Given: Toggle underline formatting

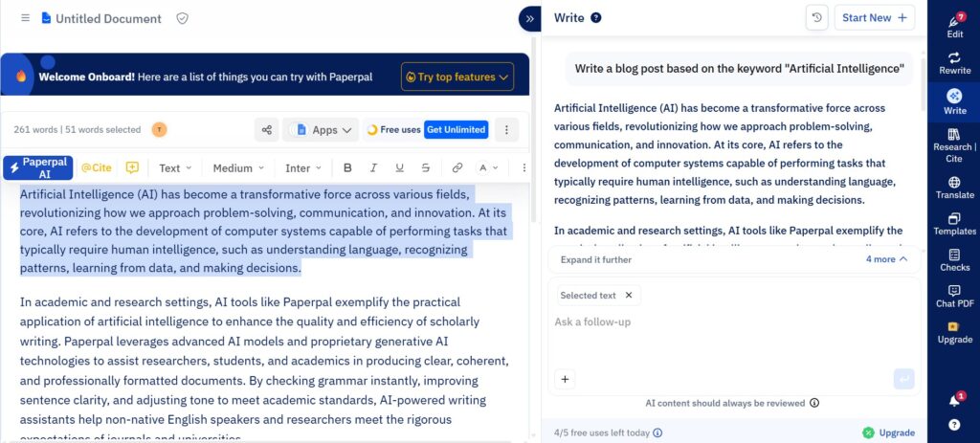Looking at the screenshot, I should point(399,167).
